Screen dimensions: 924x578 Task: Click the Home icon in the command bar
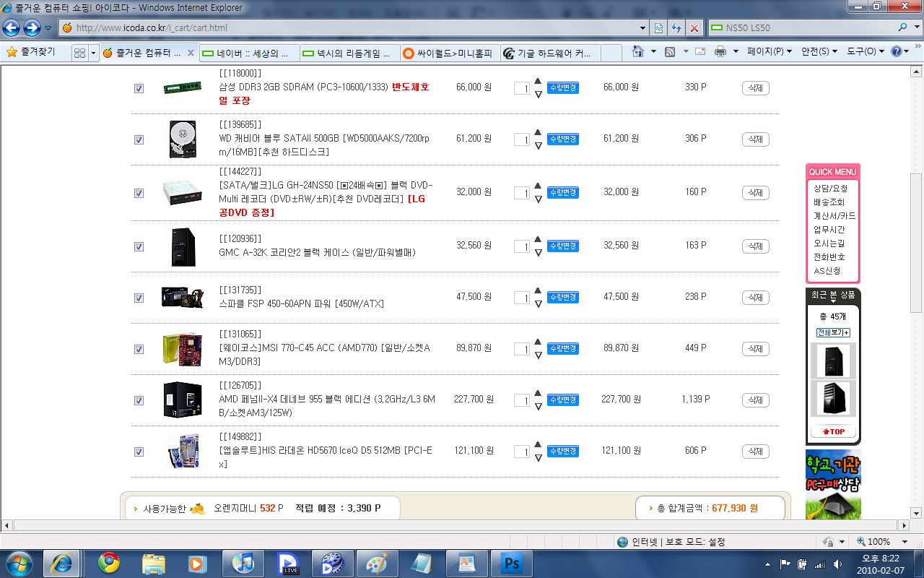(x=637, y=52)
